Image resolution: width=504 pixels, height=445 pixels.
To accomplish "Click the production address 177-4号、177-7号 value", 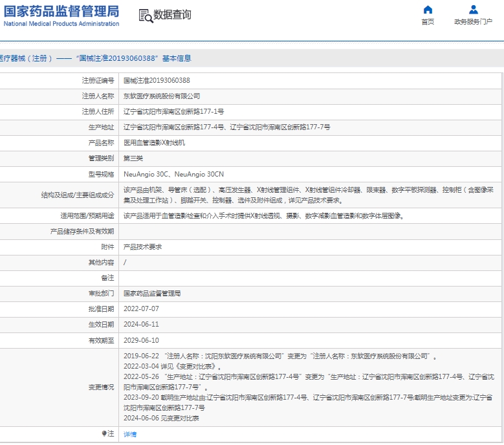I will pyautogui.click(x=227, y=127).
